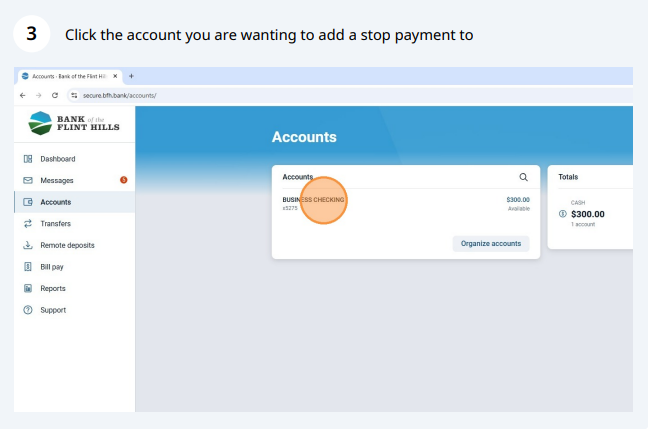
Task: Close the Accounts browser tab
Action: pos(115,76)
